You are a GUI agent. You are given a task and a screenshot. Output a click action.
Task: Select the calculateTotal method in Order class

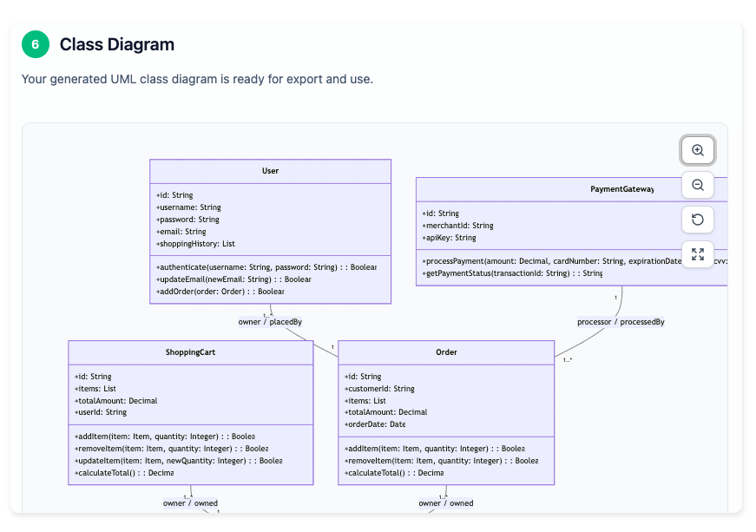[393, 472]
